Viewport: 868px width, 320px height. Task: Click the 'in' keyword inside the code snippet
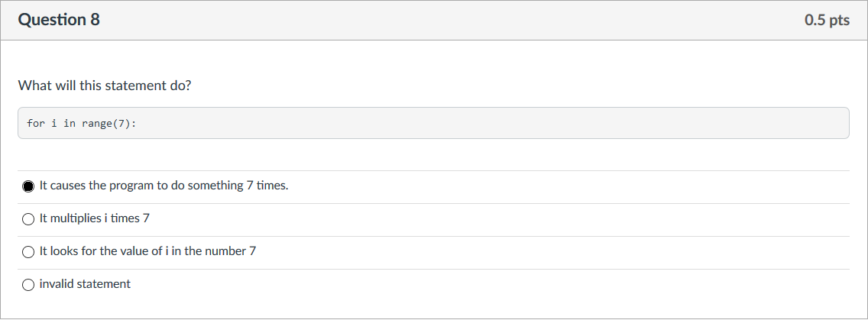pos(70,123)
